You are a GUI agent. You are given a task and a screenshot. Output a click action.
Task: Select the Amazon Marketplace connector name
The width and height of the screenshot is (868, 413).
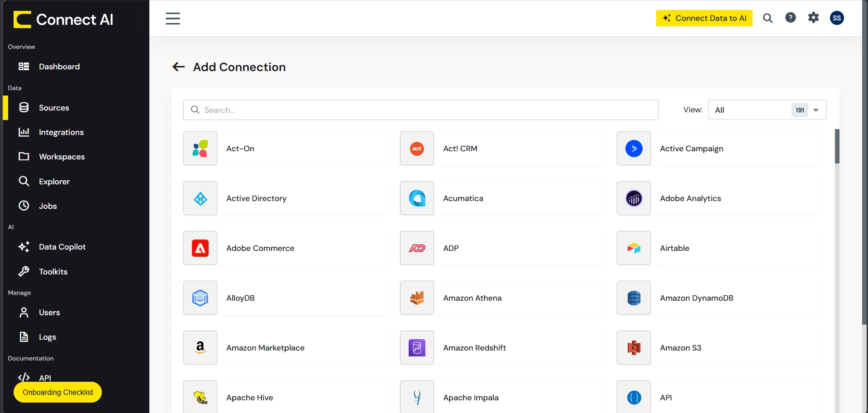click(x=265, y=348)
